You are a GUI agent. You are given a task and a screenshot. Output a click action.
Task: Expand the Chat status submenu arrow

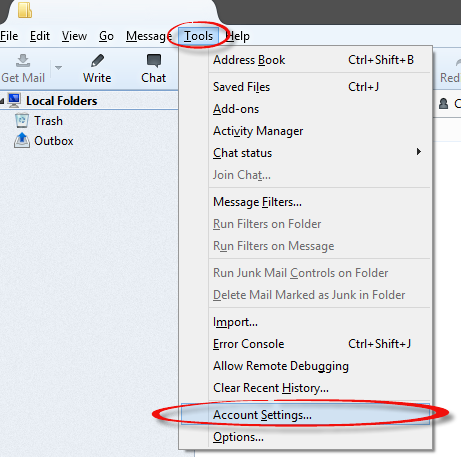[x=419, y=152]
